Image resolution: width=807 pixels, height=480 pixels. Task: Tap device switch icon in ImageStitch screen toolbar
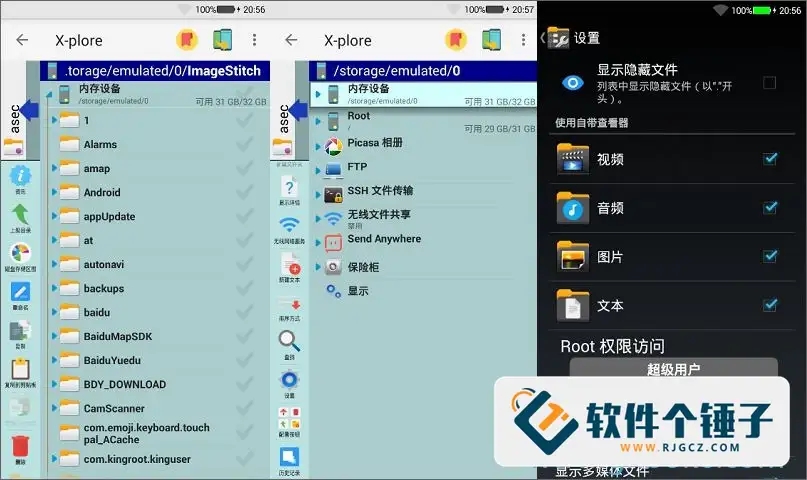222,40
